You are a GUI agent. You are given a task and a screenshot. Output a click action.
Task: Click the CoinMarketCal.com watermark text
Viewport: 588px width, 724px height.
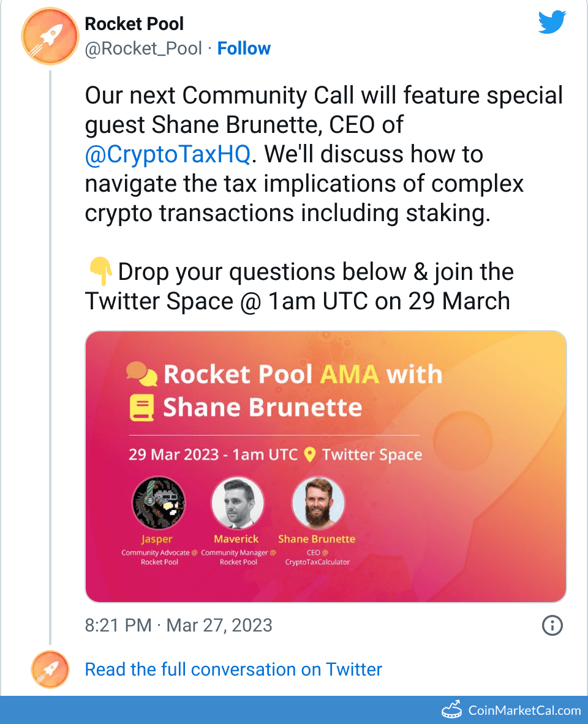tap(524, 711)
